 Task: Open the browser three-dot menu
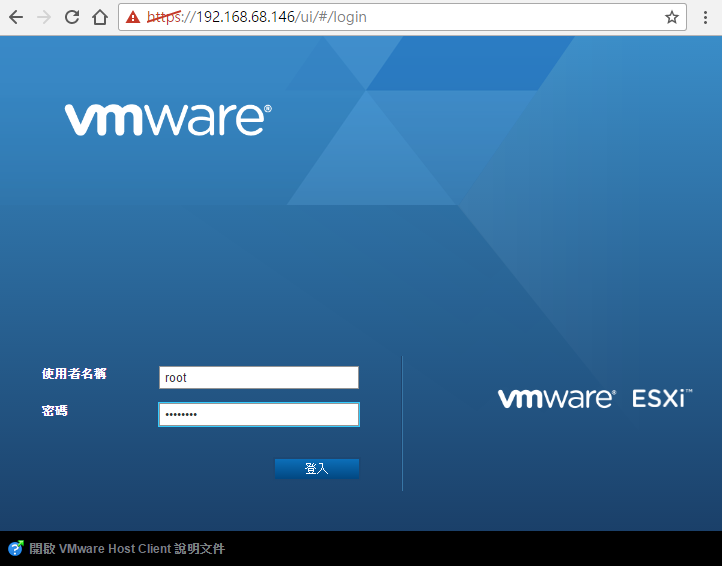tap(705, 18)
